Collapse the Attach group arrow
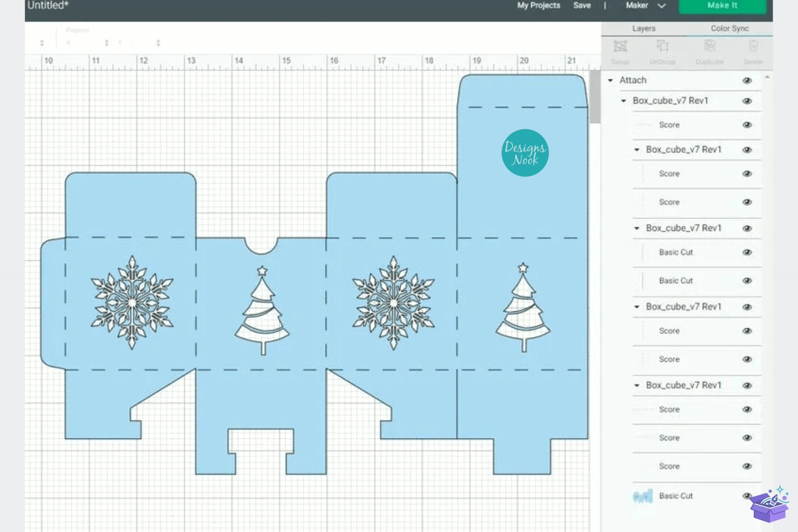The height and width of the screenshot is (532, 798). pyautogui.click(x=610, y=80)
